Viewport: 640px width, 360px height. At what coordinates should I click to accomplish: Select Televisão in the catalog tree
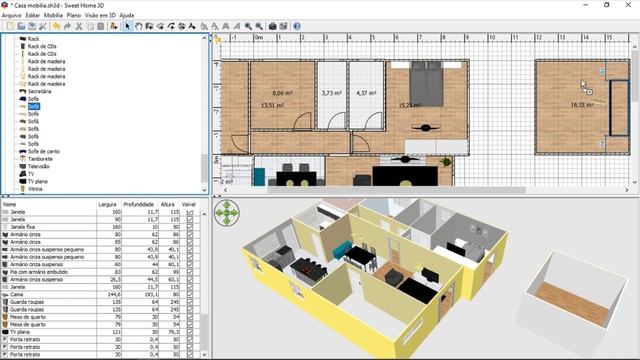click(x=38, y=167)
